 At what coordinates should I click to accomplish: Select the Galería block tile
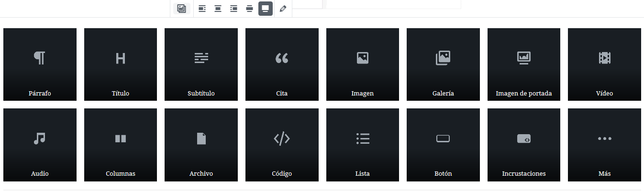pos(443,64)
